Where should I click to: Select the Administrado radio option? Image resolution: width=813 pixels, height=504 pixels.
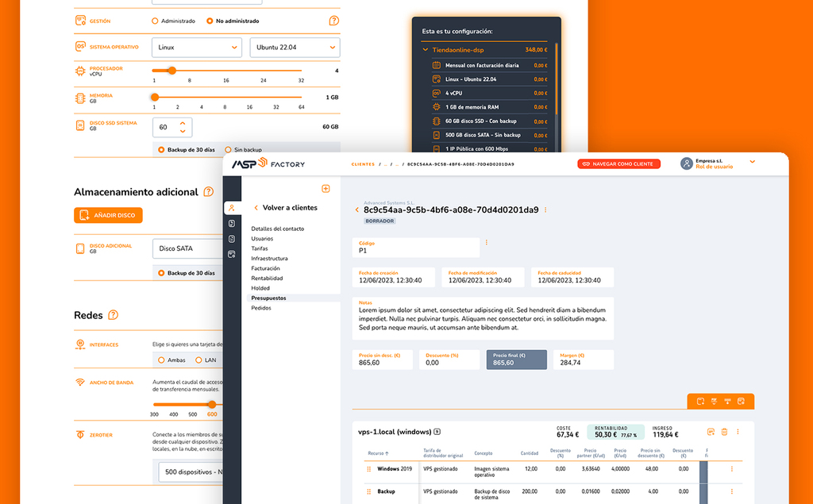pyautogui.click(x=155, y=21)
